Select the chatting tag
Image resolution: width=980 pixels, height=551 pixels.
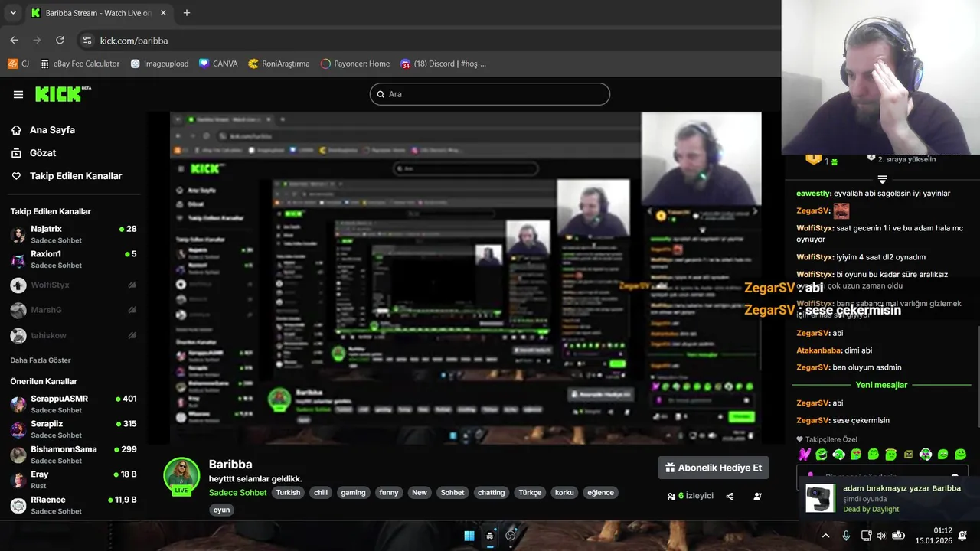[x=492, y=493]
